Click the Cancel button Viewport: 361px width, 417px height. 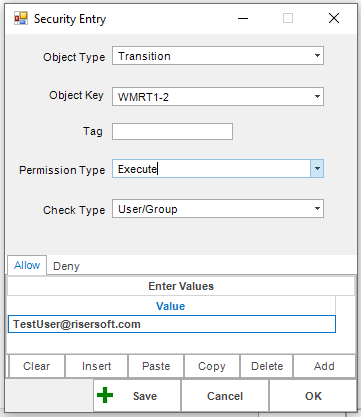point(225,396)
